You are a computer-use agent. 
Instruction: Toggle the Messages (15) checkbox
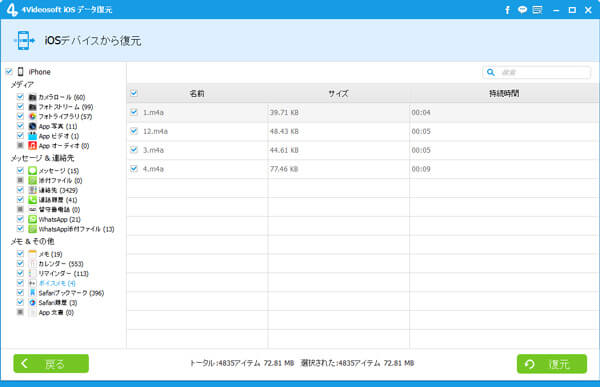pos(20,170)
